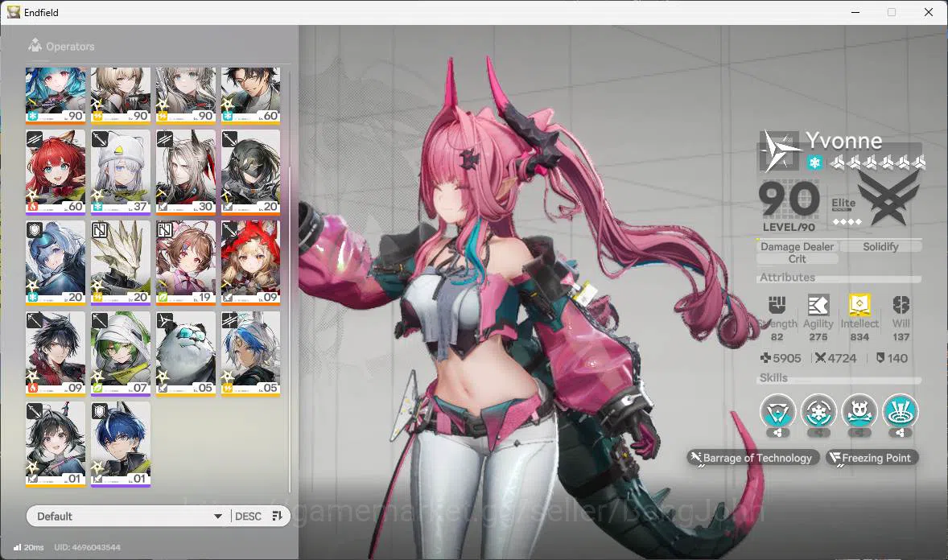Select the red-hooded blonde level 09 operator
This screenshot has width=948, height=560.
pyautogui.click(x=251, y=262)
